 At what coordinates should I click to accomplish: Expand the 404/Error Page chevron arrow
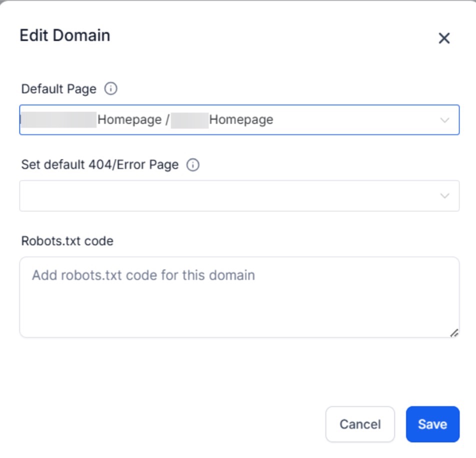point(444,196)
